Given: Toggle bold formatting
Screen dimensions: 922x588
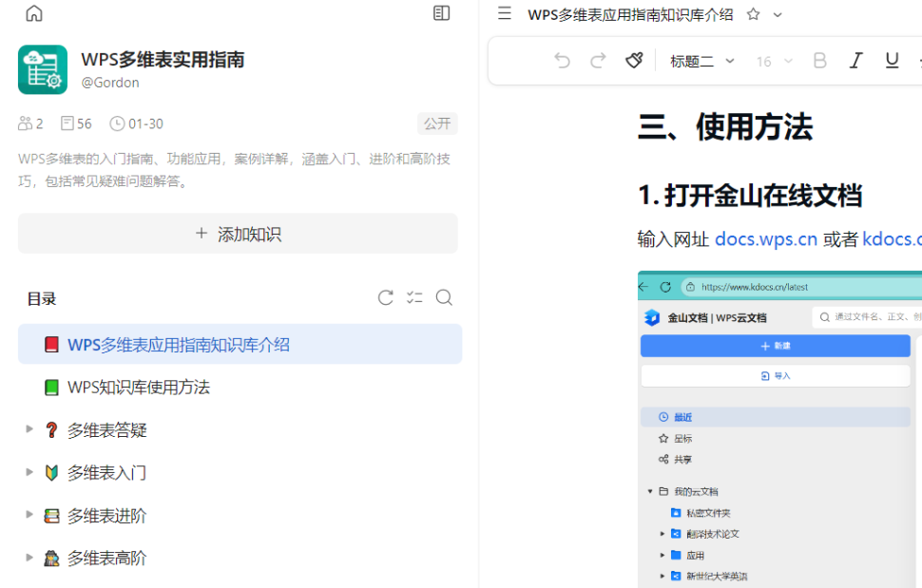Looking at the screenshot, I should click(x=819, y=61).
